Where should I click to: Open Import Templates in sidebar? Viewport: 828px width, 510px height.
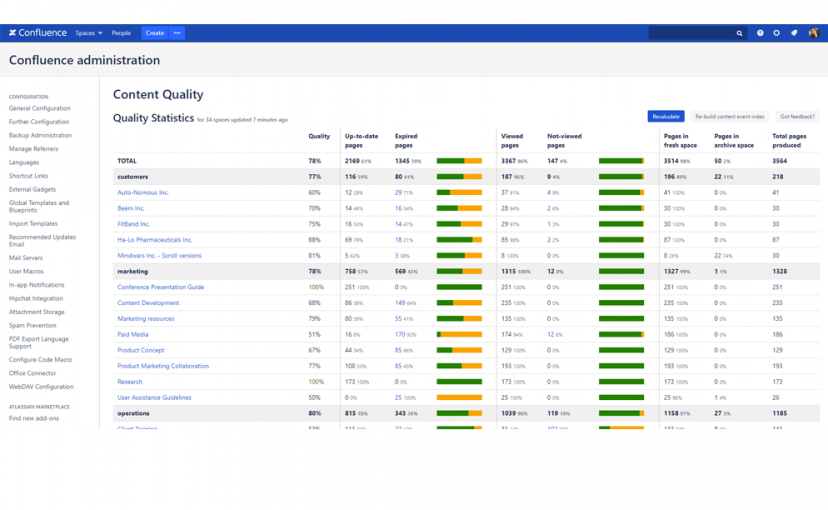(x=33, y=224)
